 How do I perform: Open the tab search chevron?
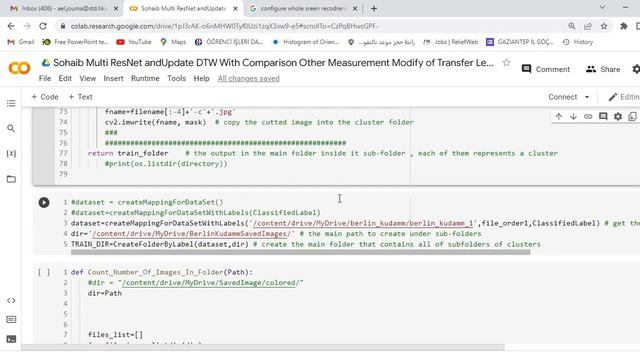point(602,7)
